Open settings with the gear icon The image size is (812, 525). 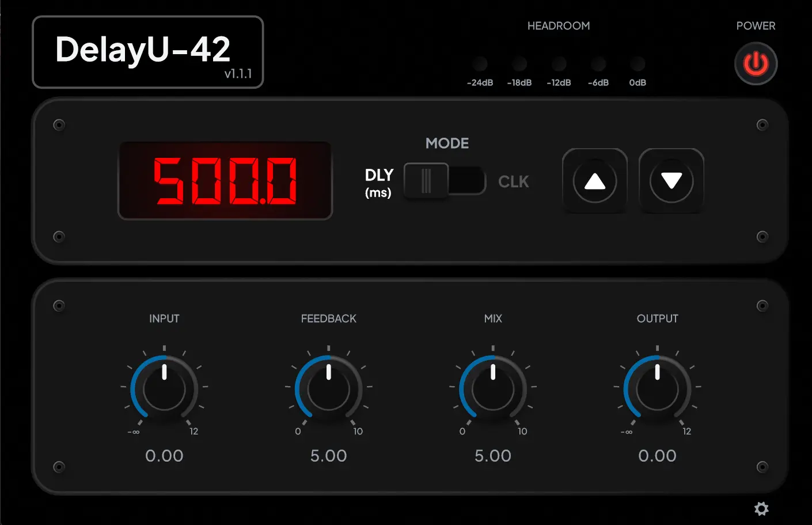pos(761,508)
